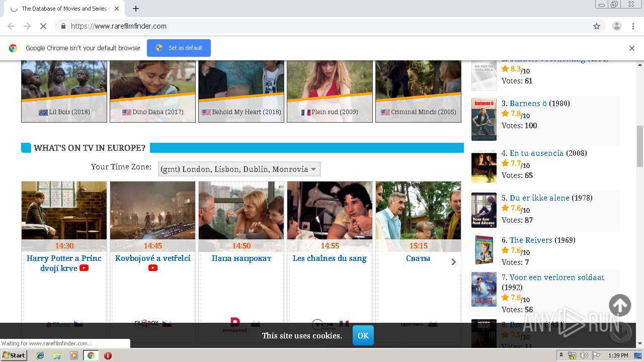Click the Barnens ö poster
Viewport: 644px width, 362px height.
pyautogui.click(x=484, y=120)
